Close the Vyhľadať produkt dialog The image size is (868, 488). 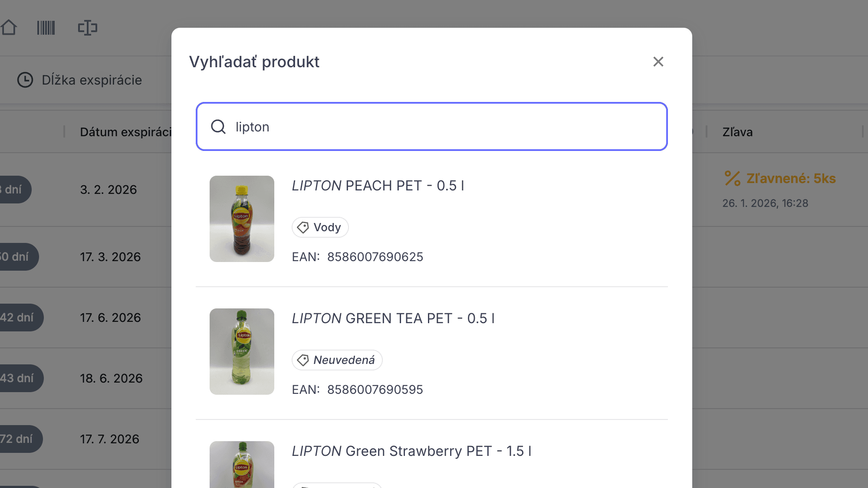click(658, 62)
